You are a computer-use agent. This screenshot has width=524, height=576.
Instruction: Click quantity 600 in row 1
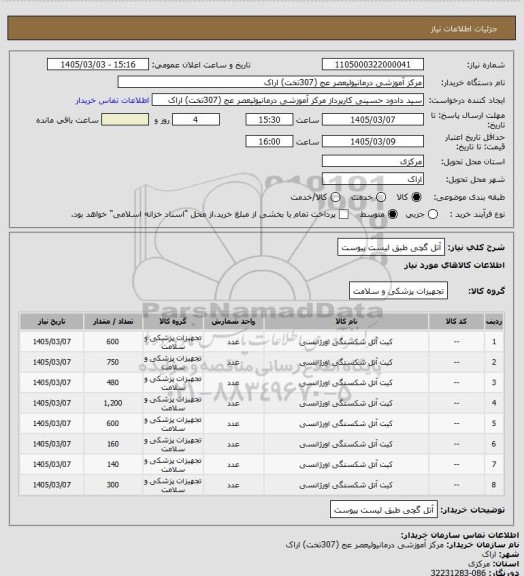(113, 342)
